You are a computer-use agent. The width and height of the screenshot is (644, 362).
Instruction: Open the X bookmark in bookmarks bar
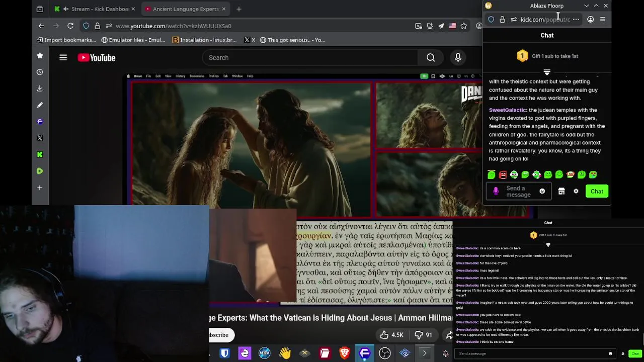pyautogui.click(x=250, y=40)
